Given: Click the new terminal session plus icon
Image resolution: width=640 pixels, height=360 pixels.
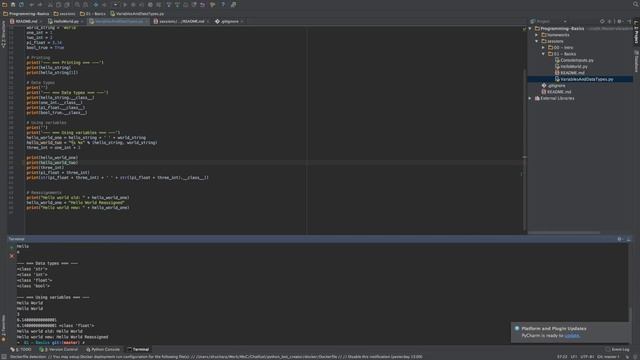Looking at the screenshot, I should point(12,247).
